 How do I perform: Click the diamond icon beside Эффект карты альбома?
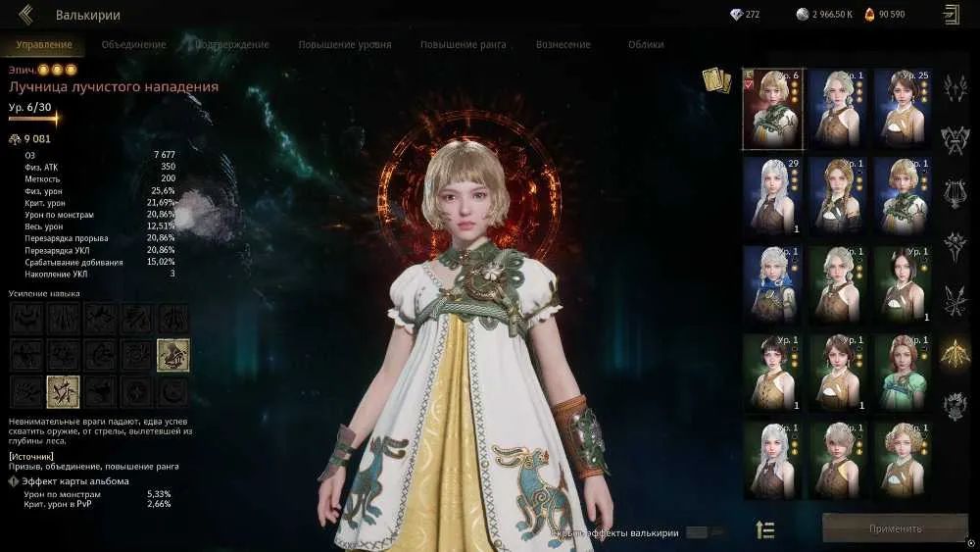tap(14, 481)
